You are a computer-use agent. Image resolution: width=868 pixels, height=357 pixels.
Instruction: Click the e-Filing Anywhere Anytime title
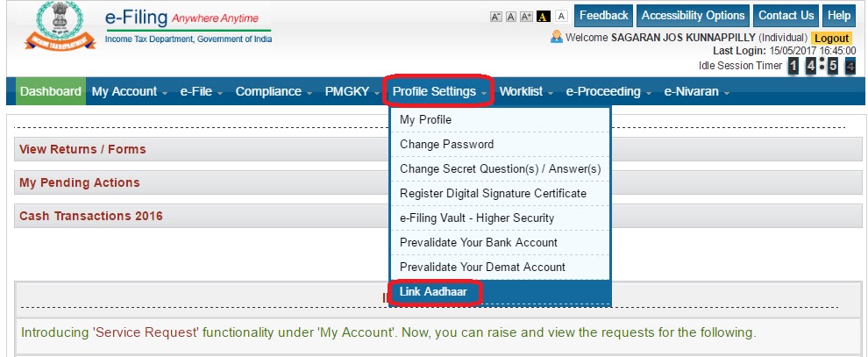coord(181,18)
